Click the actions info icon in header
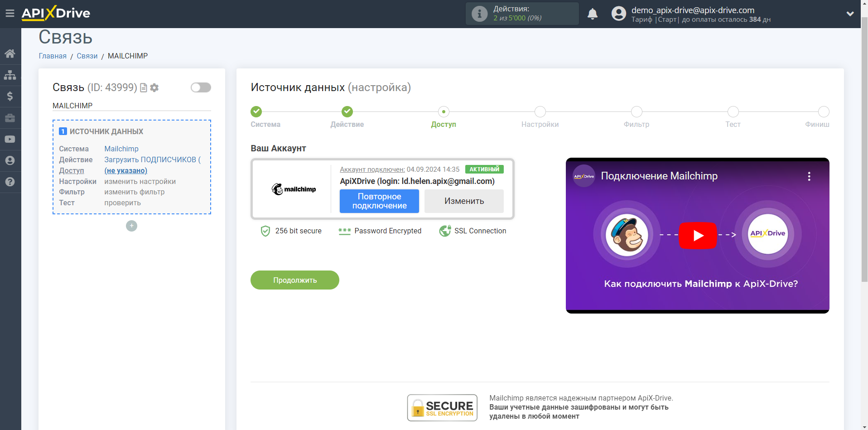The height and width of the screenshot is (430, 868). click(x=479, y=14)
